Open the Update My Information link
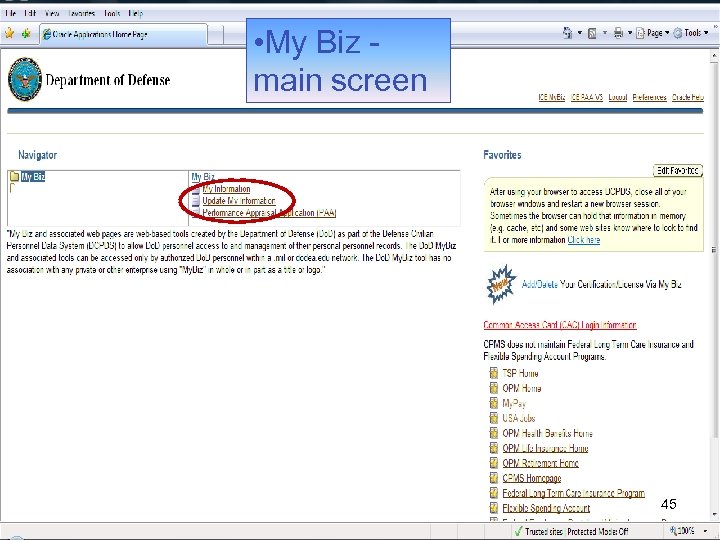 [x=239, y=201]
